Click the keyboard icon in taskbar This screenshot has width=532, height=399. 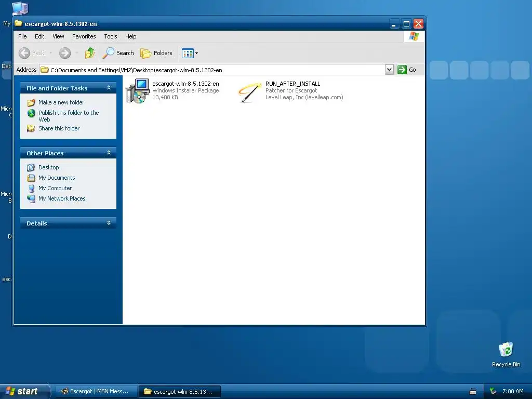click(x=473, y=392)
